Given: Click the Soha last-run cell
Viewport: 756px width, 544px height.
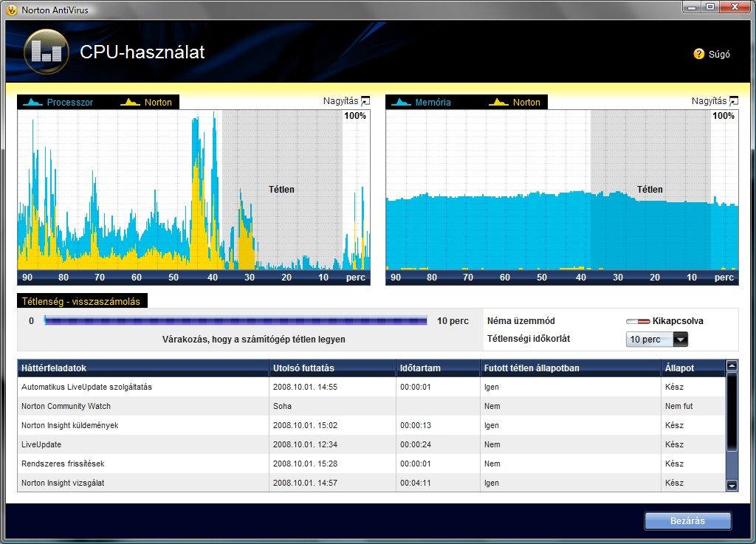Looking at the screenshot, I should (x=282, y=406).
